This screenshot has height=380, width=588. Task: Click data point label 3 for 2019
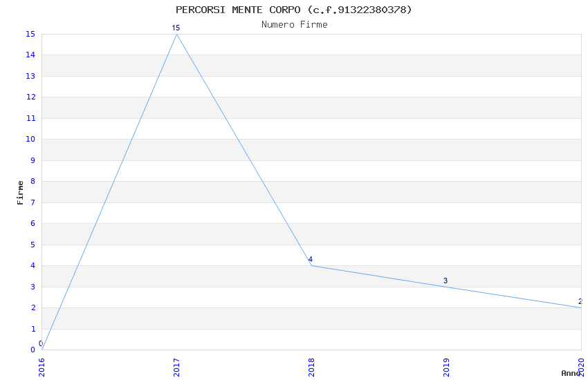tap(445, 281)
